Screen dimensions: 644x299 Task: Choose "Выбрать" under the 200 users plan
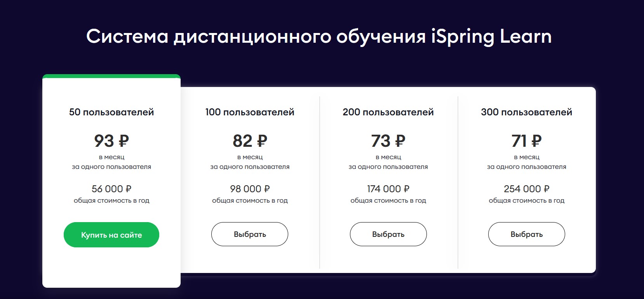[388, 234]
